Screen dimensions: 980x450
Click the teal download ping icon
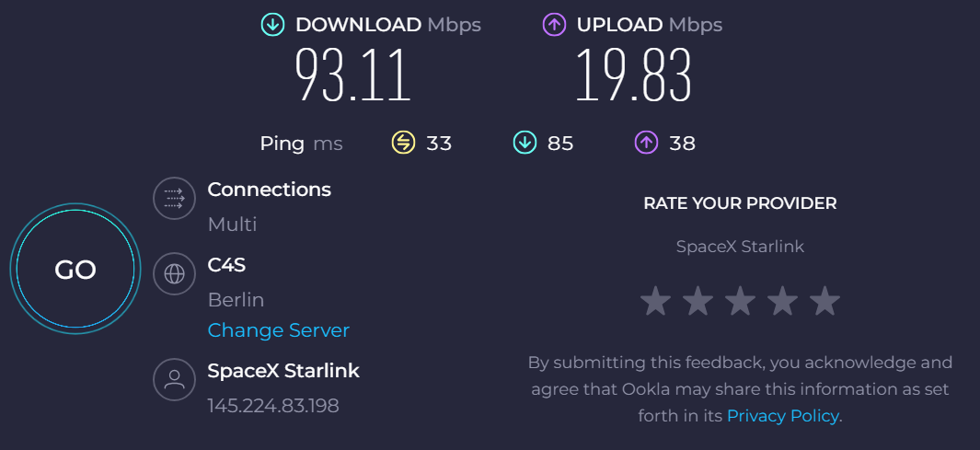(525, 143)
